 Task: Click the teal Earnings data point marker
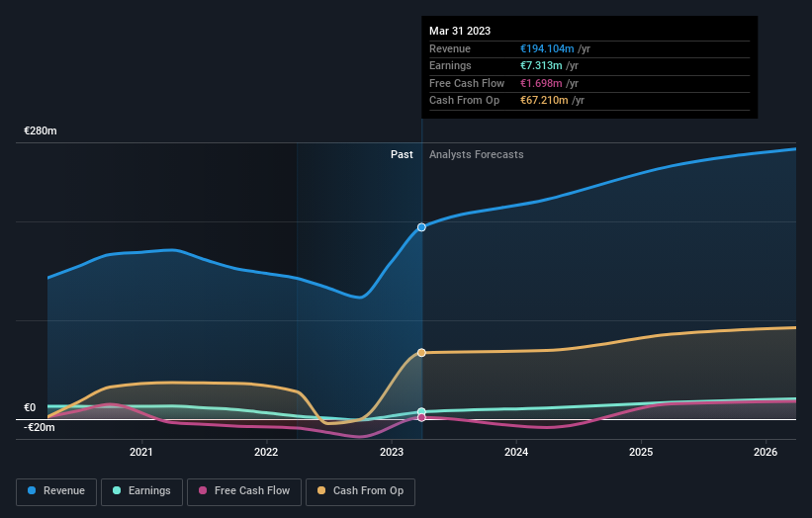(x=421, y=412)
